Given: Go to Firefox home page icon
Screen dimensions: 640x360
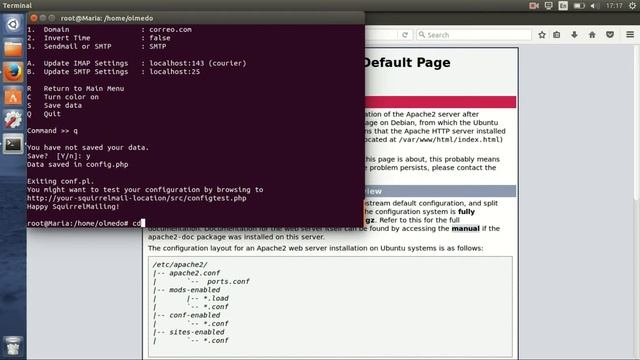Looking at the screenshot, I should (592, 35).
